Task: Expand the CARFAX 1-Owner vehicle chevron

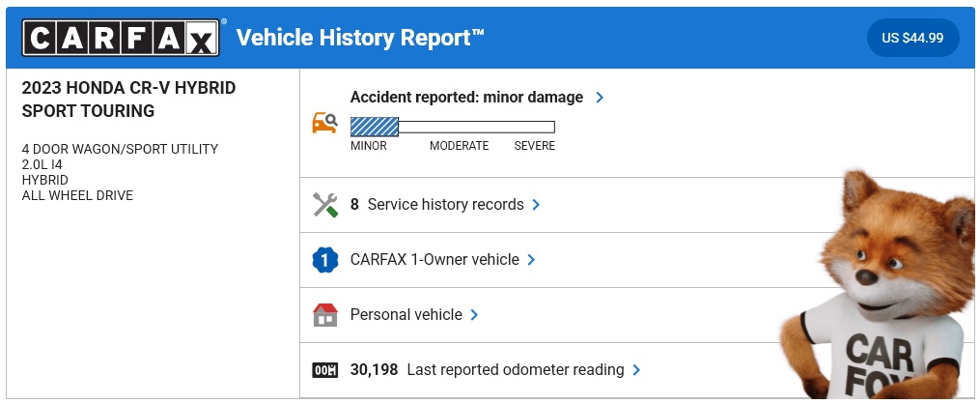Action: (x=531, y=260)
